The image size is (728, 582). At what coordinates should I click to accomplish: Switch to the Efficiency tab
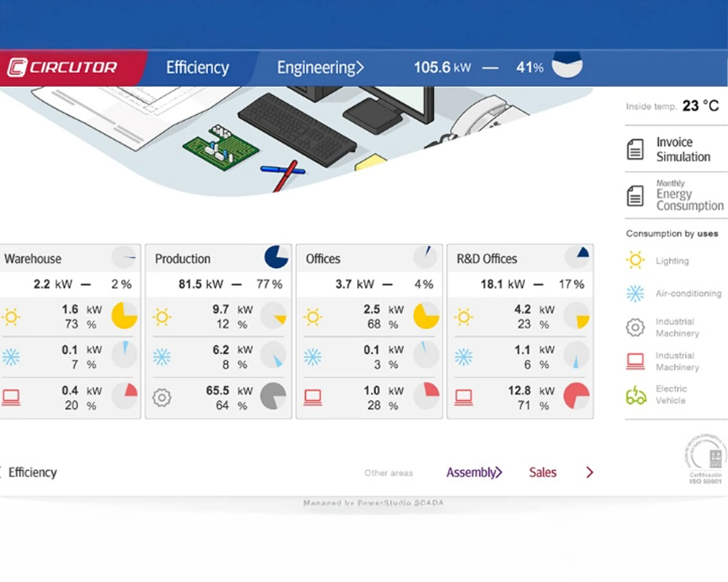pos(197,67)
